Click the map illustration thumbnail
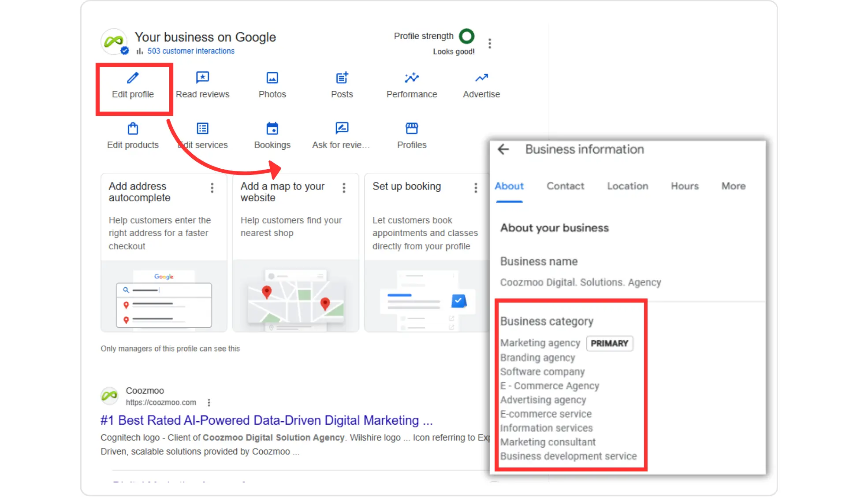Viewport: 868px width, 497px height. [x=295, y=296]
